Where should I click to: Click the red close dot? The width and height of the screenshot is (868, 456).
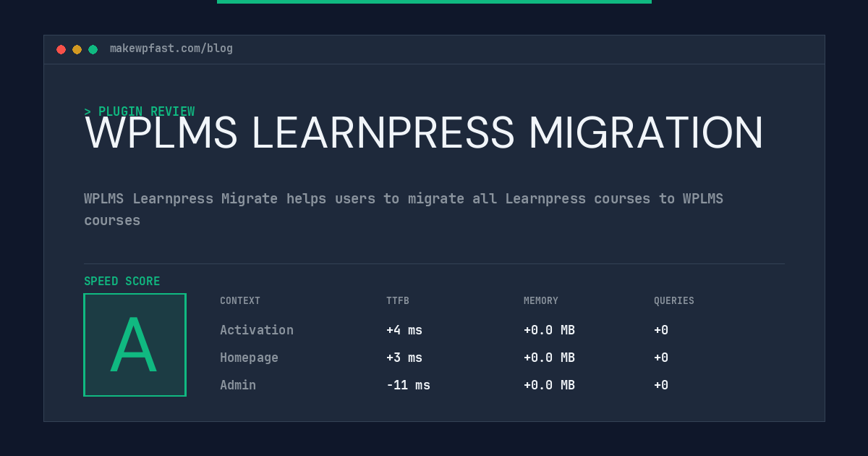[61, 49]
